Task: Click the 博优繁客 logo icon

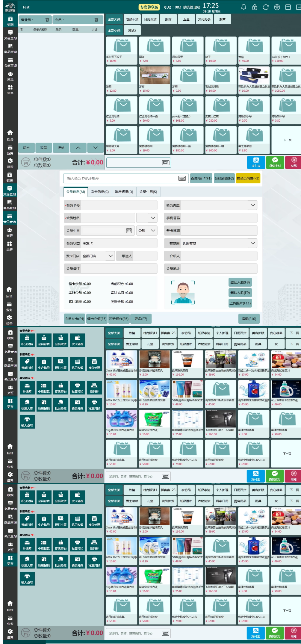Action: (x=10, y=7)
